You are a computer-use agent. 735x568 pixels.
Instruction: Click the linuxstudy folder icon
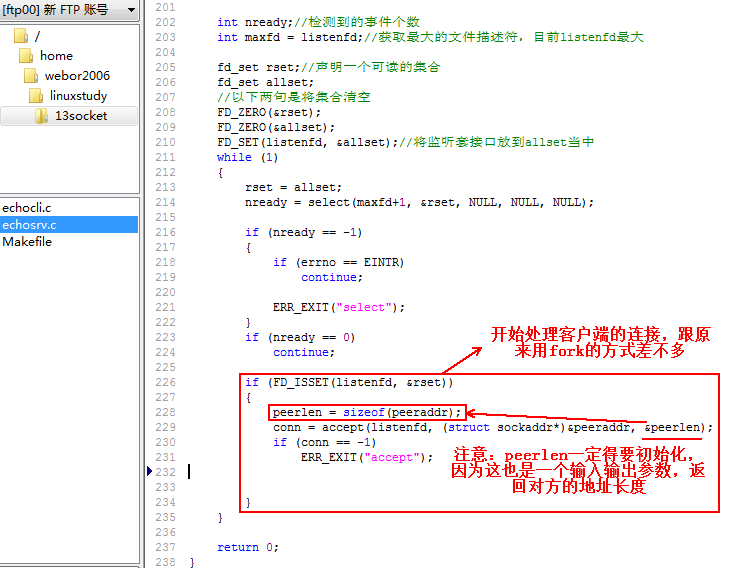pyautogui.click(x=36, y=96)
